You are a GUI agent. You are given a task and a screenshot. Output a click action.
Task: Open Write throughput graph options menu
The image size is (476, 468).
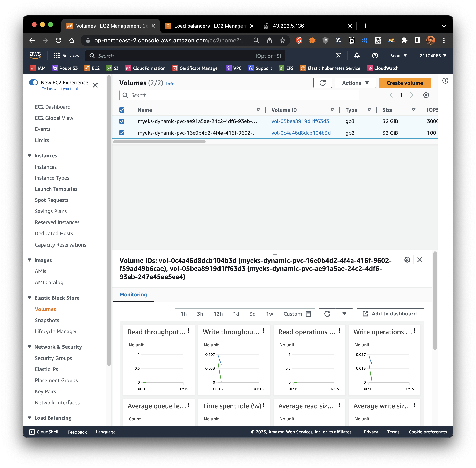coord(264,331)
